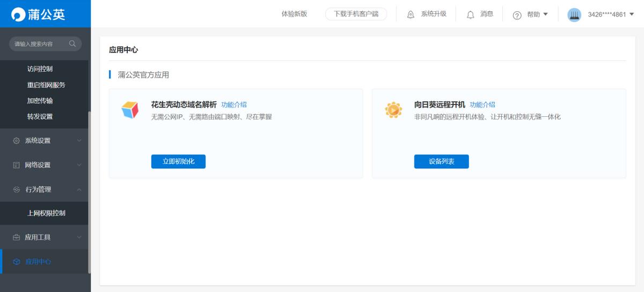Click the 体验新版 link
644x292 pixels.
tap(294, 14)
